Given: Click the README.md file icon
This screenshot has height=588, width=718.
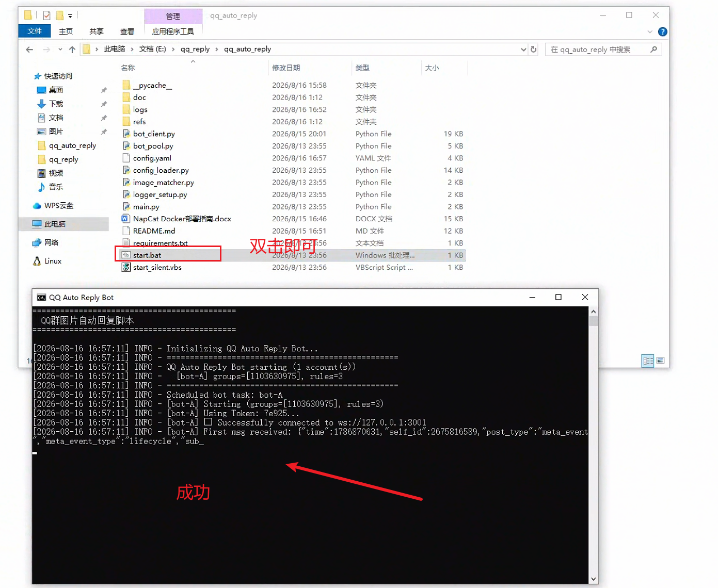Looking at the screenshot, I should pyautogui.click(x=126, y=231).
